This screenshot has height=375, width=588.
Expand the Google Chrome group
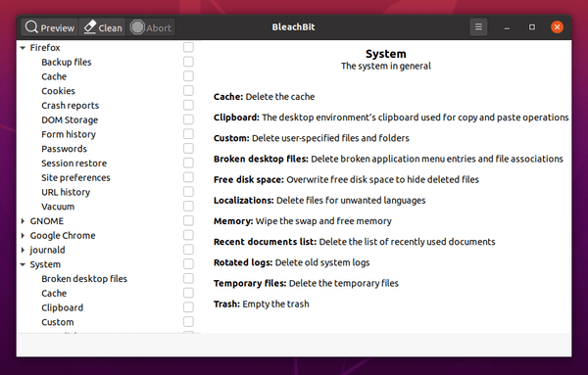[x=23, y=235]
